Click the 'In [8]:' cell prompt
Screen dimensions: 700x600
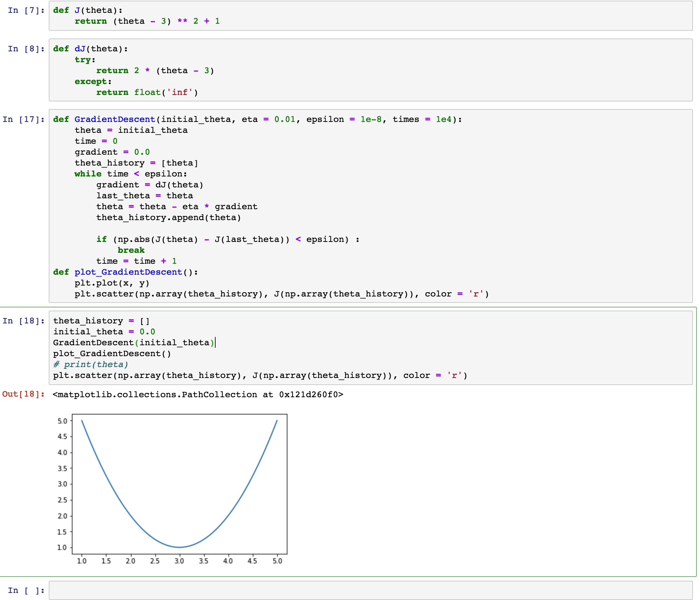[26, 49]
